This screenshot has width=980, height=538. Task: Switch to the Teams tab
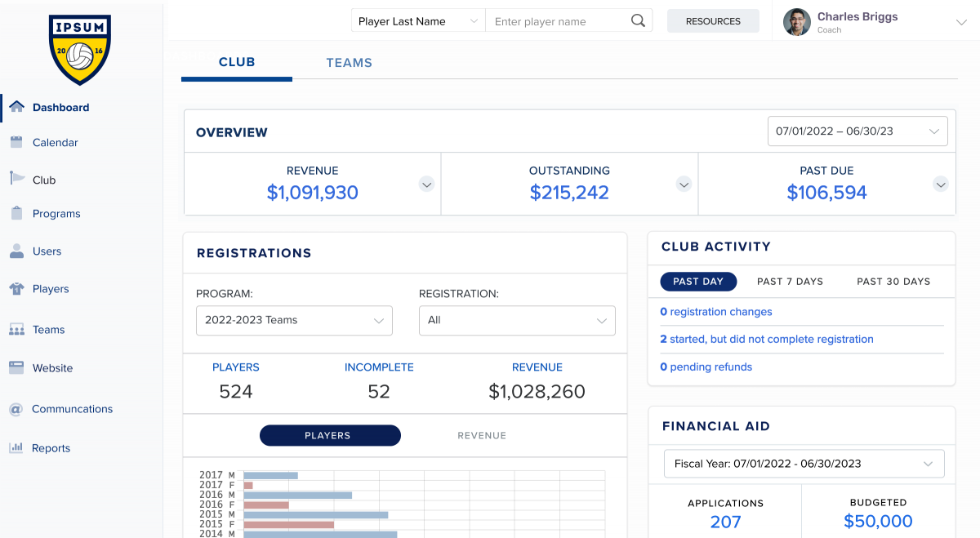pyautogui.click(x=349, y=63)
